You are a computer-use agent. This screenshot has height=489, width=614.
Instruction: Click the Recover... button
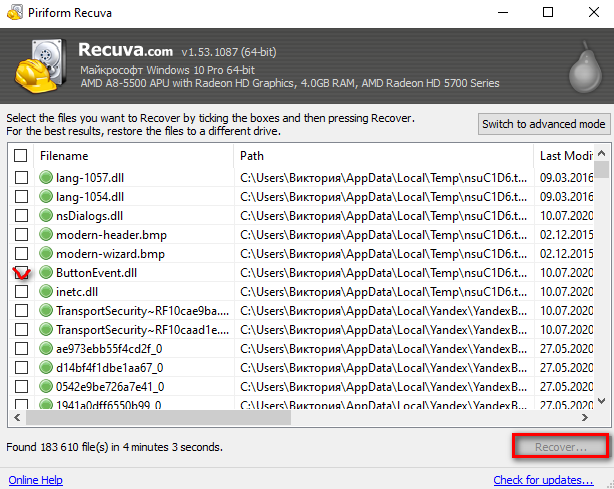[560, 447]
